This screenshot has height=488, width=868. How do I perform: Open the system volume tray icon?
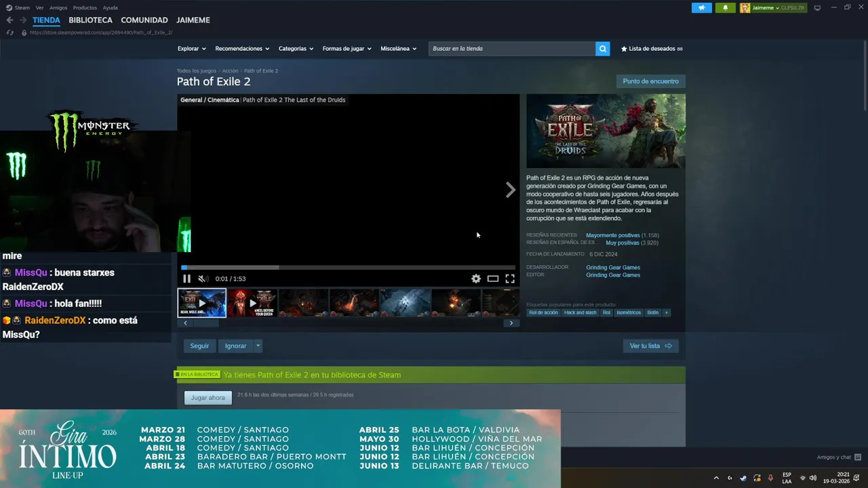tap(812, 478)
